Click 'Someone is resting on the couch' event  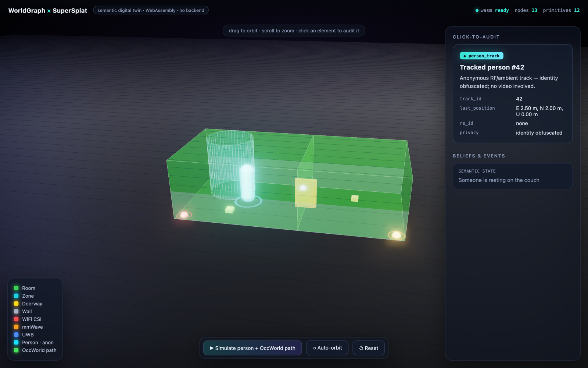coord(499,180)
